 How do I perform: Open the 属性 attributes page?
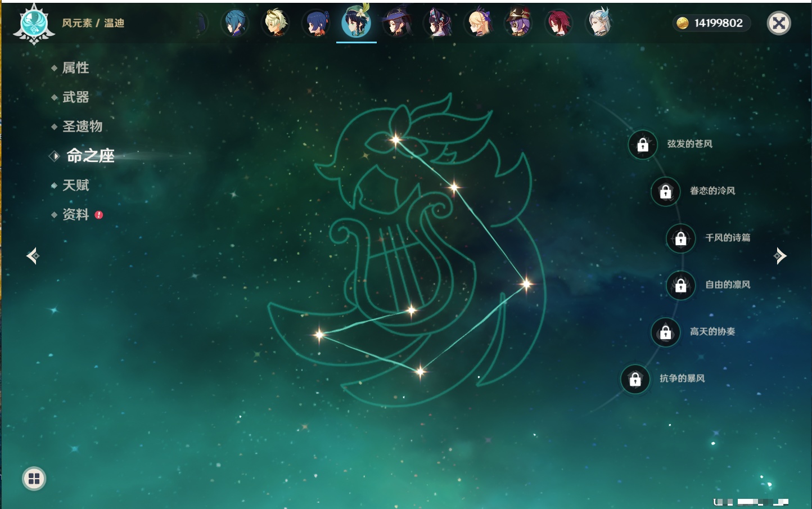click(x=75, y=68)
